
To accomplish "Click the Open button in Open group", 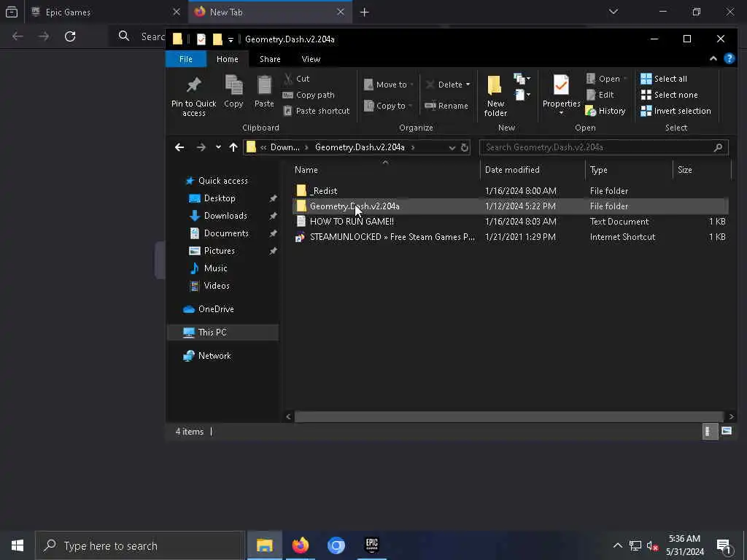I will tap(605, 79).
